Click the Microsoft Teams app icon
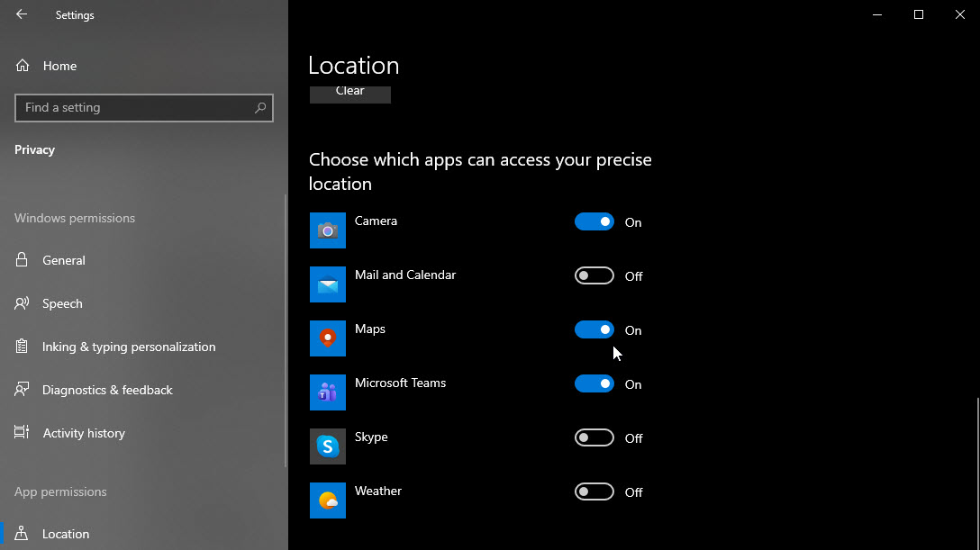This screenshot has width=980, height=550. click(x=327, y=392)
